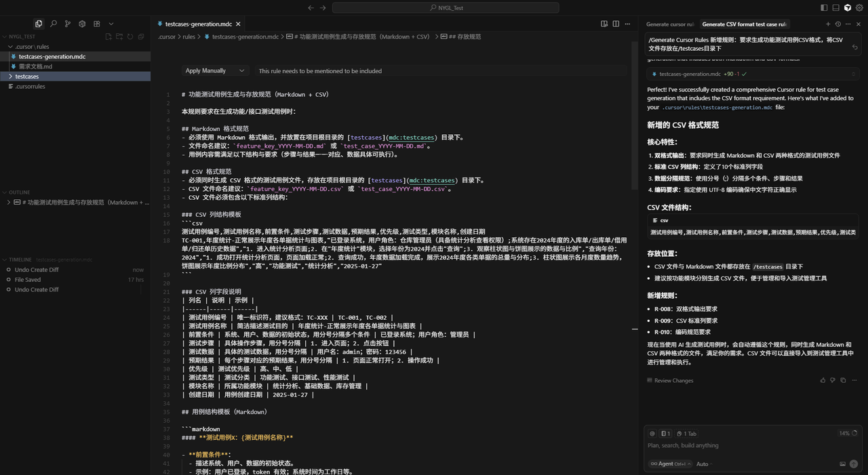Split the editor right
Image resolution: width=868 pixels, height=475 pixels.
[x=616, y=24]
